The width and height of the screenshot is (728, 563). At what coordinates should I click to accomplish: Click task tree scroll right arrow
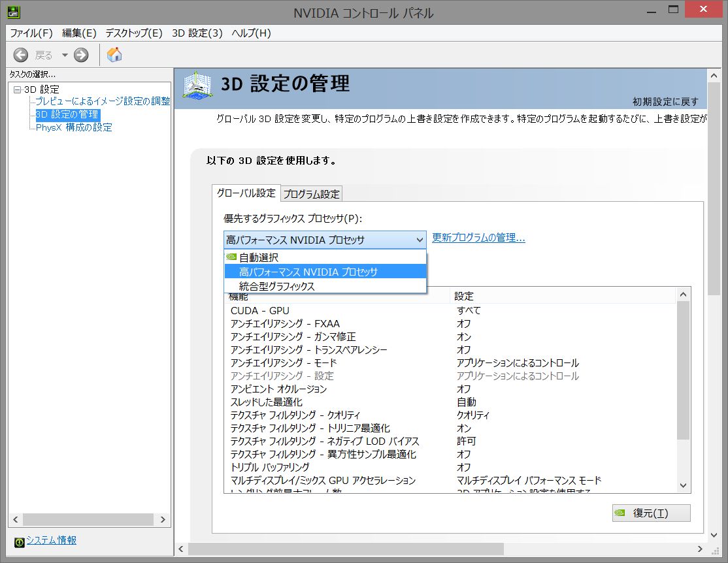click(x=163, y=519)
